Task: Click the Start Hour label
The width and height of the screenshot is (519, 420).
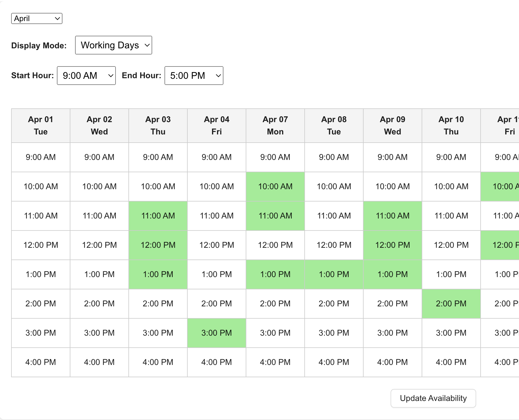Action: point(33,76)
